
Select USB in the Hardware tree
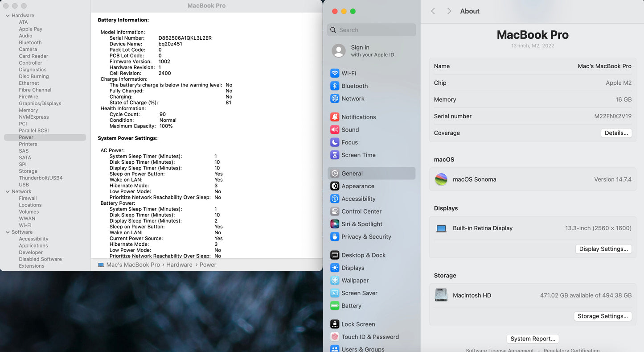point(24,185)
